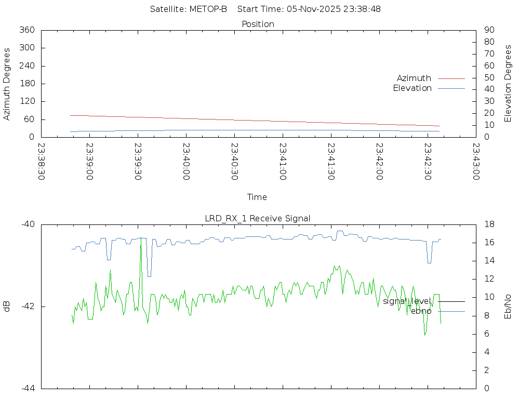Click the ebno legend entry

coord(421,311)
